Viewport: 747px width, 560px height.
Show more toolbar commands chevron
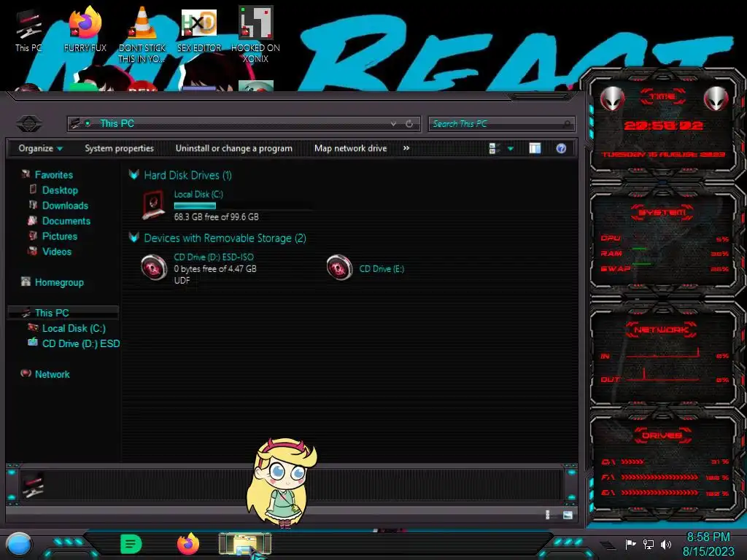(x=406, y=148)
